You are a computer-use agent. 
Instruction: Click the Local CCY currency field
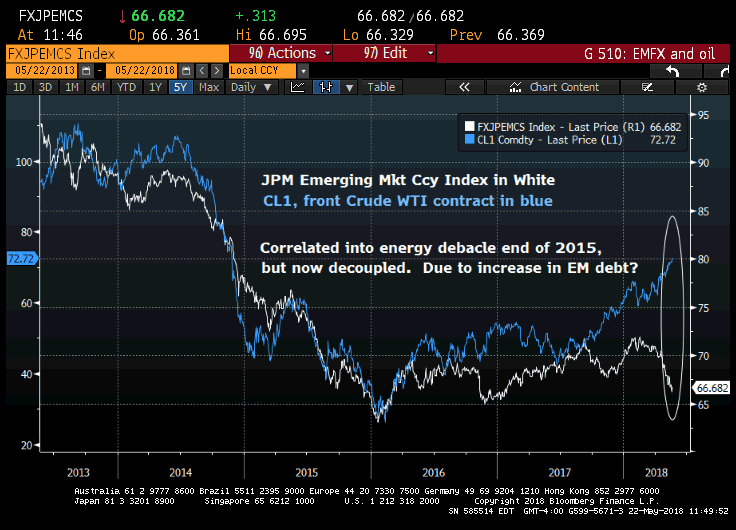(262, 71)
